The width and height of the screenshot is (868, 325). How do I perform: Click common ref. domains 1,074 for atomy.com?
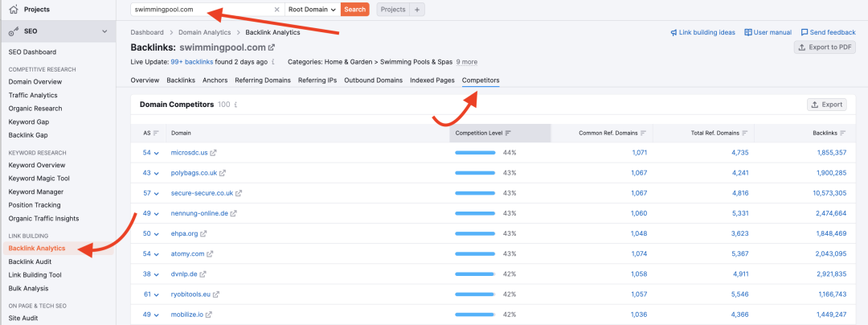click(639, 254)
